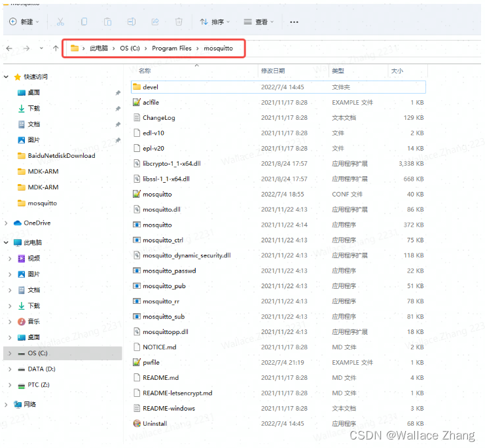Select 下载 under quick access
485x448 pixels.
[x=34, y=108]
